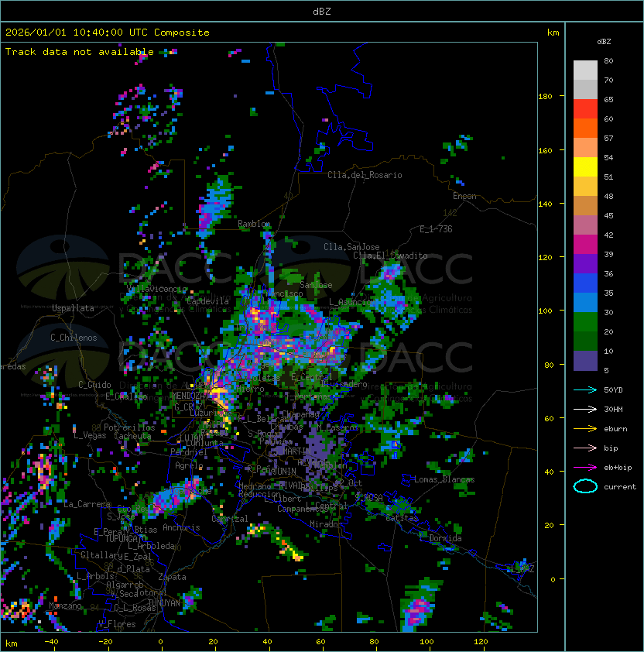
Task: Click the Encon location label on map
Action: [x=464, y=196]
